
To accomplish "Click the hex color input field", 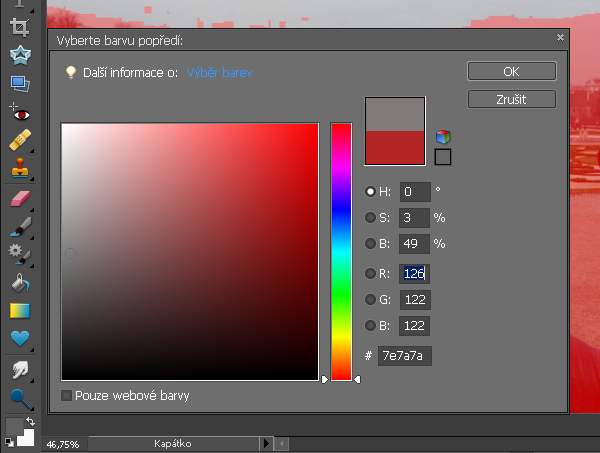I will point(405,356).
